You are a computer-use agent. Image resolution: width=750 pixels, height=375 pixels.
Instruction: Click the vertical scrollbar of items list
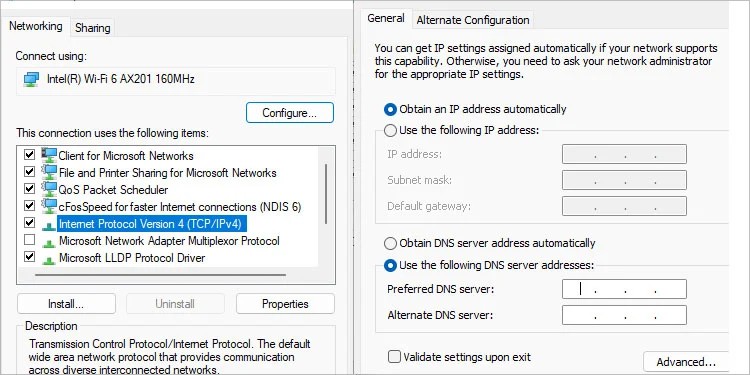tap(326, 194)
